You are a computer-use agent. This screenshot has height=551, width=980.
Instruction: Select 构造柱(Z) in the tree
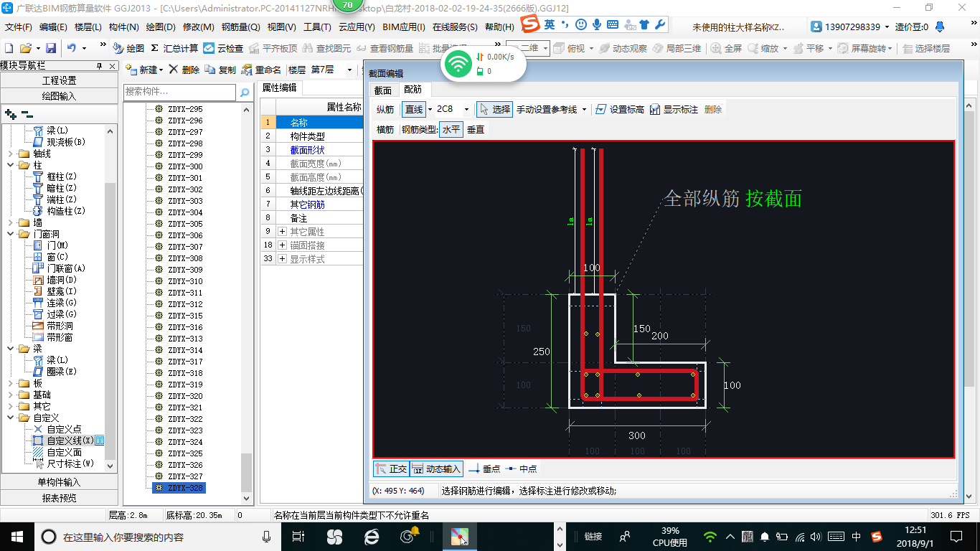point(66,211)
